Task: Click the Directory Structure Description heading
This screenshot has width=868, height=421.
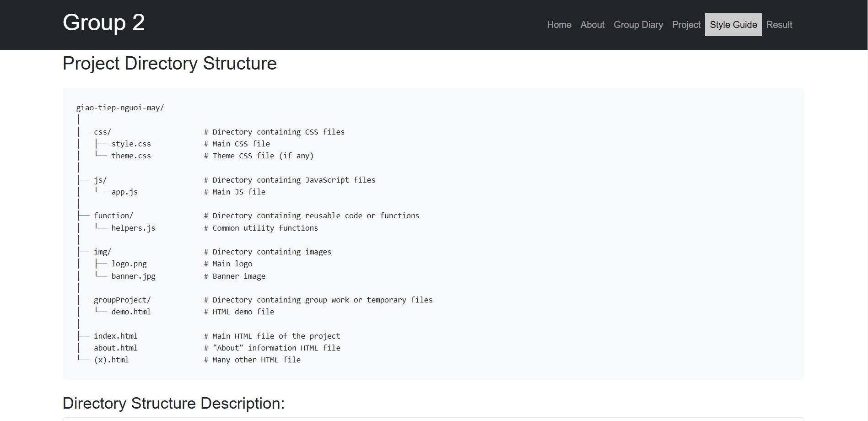Action: [173, 403]
